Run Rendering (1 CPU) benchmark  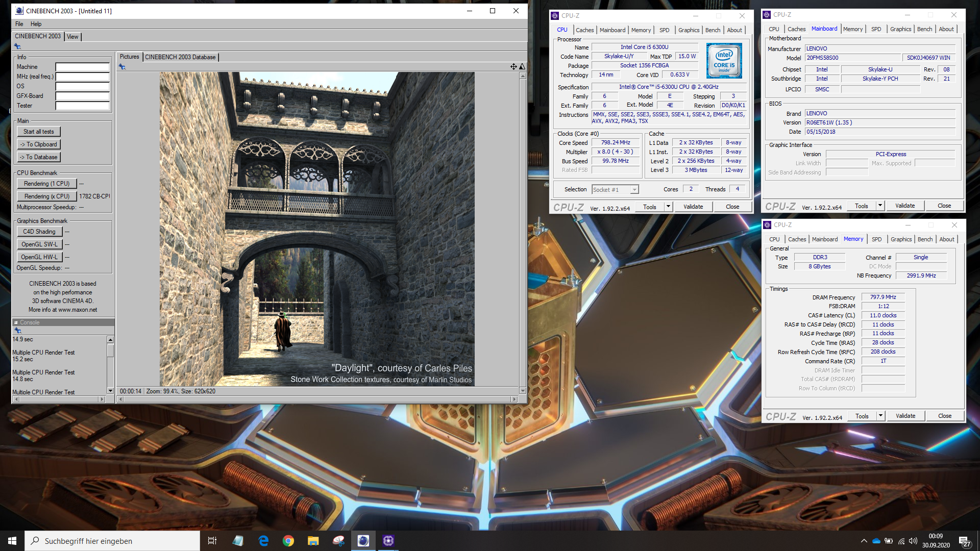coord(47,184)
